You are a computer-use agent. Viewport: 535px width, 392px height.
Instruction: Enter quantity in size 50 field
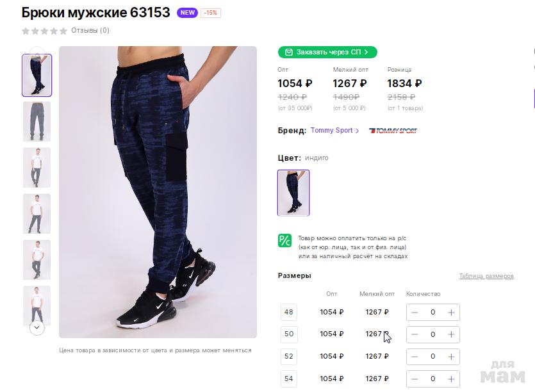pos(432,334)
